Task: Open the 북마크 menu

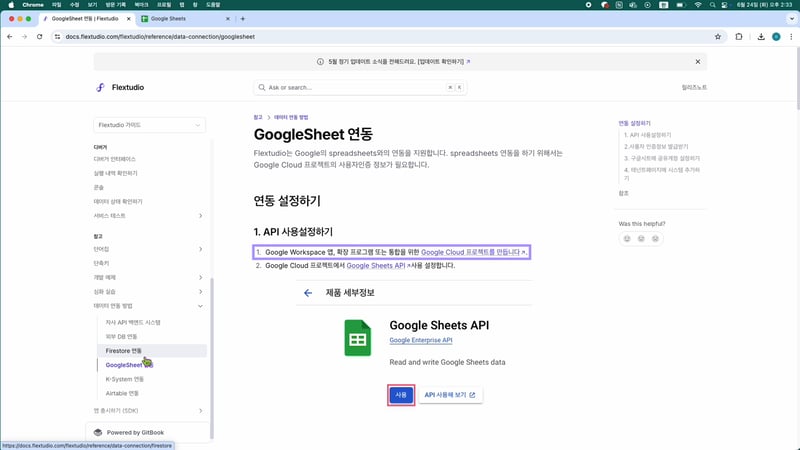Action: (141, 5)
